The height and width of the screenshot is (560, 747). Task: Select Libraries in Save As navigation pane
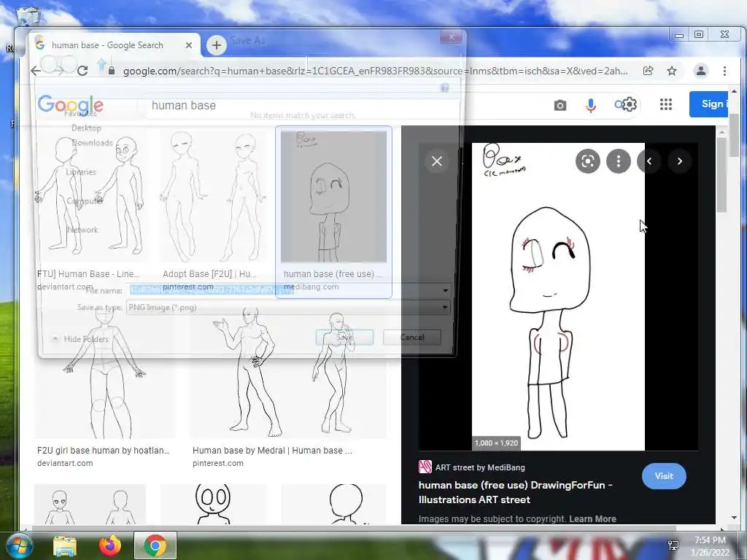[81, 172]
